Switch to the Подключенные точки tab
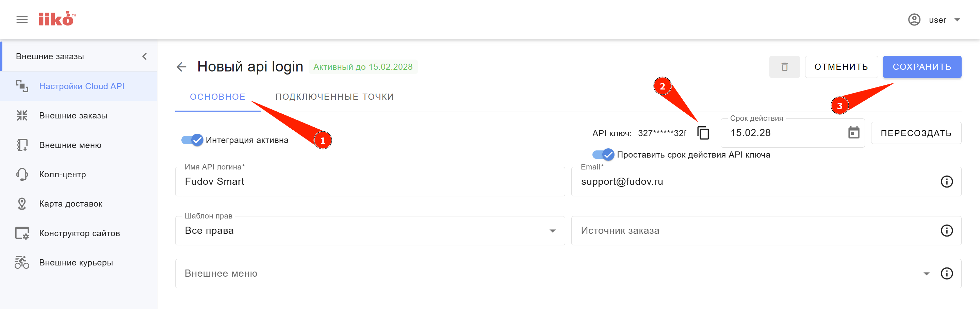 (334, 97)
